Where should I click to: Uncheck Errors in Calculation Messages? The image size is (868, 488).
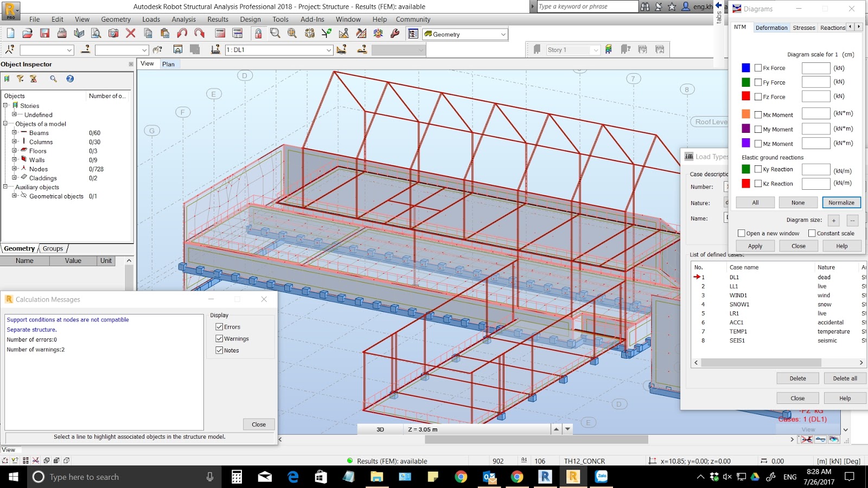tap(219, 327)
